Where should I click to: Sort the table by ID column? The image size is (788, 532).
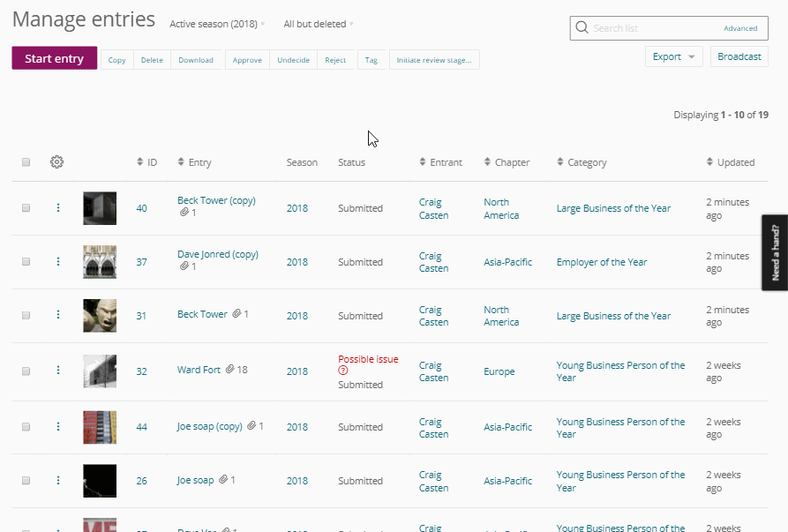[147, 162]
